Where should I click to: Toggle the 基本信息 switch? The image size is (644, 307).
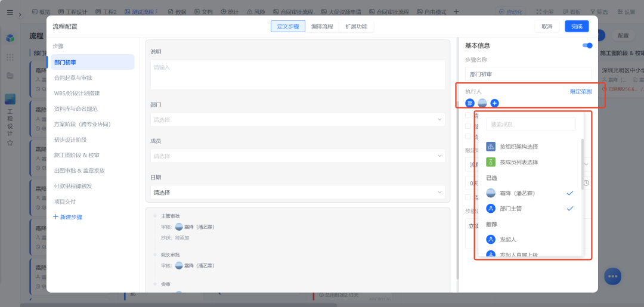(587, 45)
